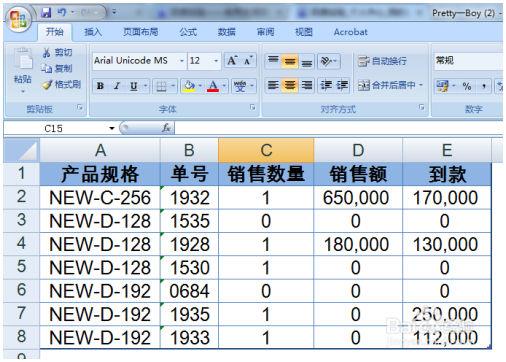Open the underline style dropdown arrow

pos(145,86)
